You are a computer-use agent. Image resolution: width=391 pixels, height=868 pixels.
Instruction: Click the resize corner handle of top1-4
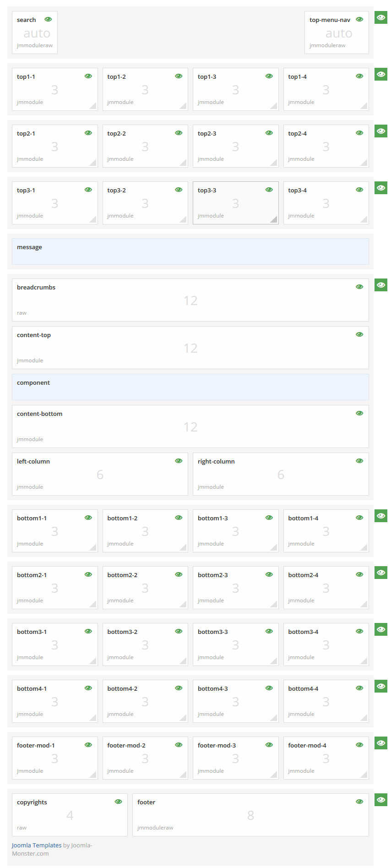(364, 106)
